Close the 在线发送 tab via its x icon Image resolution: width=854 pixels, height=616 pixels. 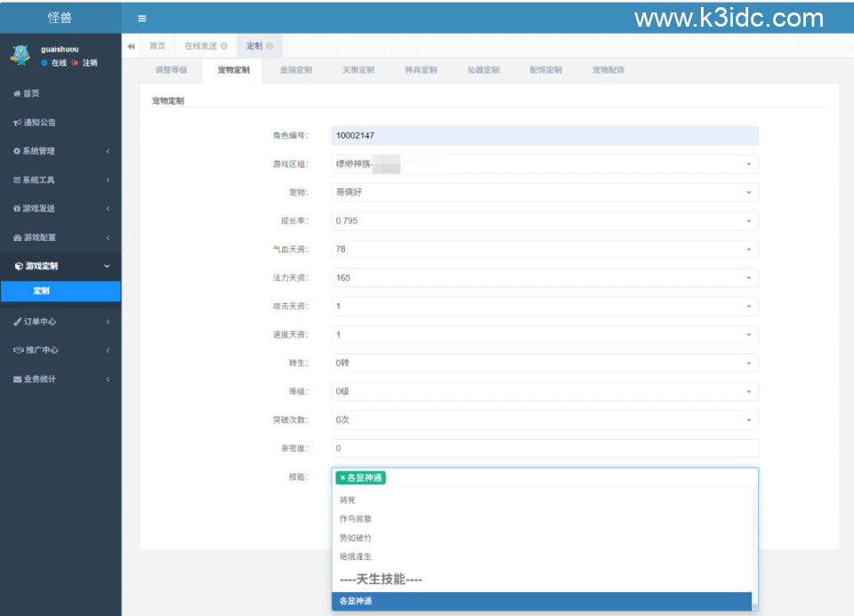[224, 46]
